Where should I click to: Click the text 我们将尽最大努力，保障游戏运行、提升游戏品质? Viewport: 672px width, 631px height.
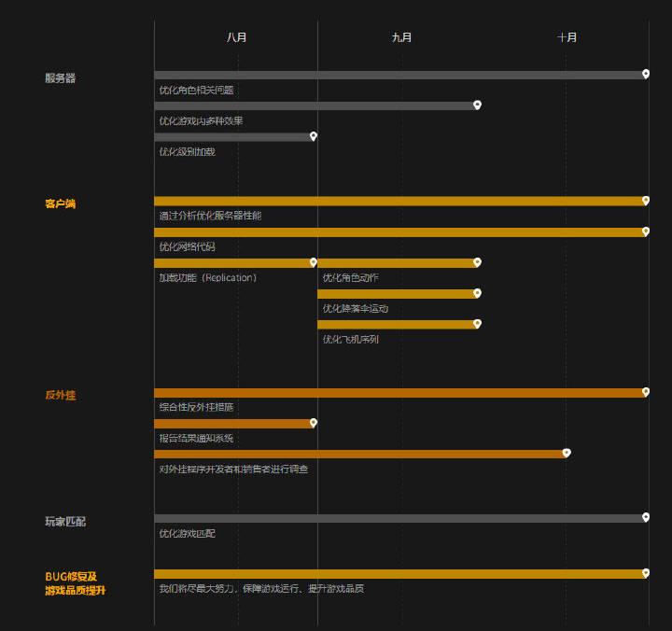[261, 589]
